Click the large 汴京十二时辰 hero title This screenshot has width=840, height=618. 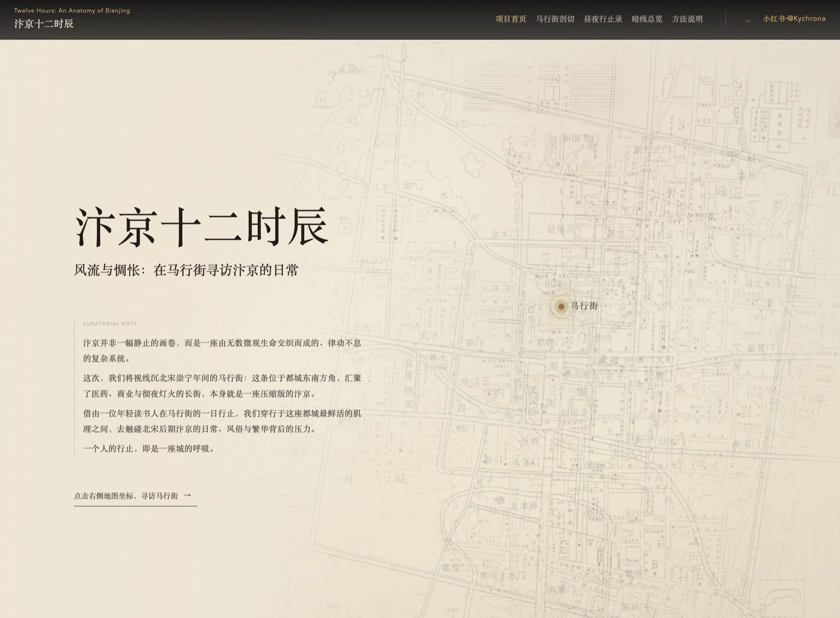(x=202, y=227)
